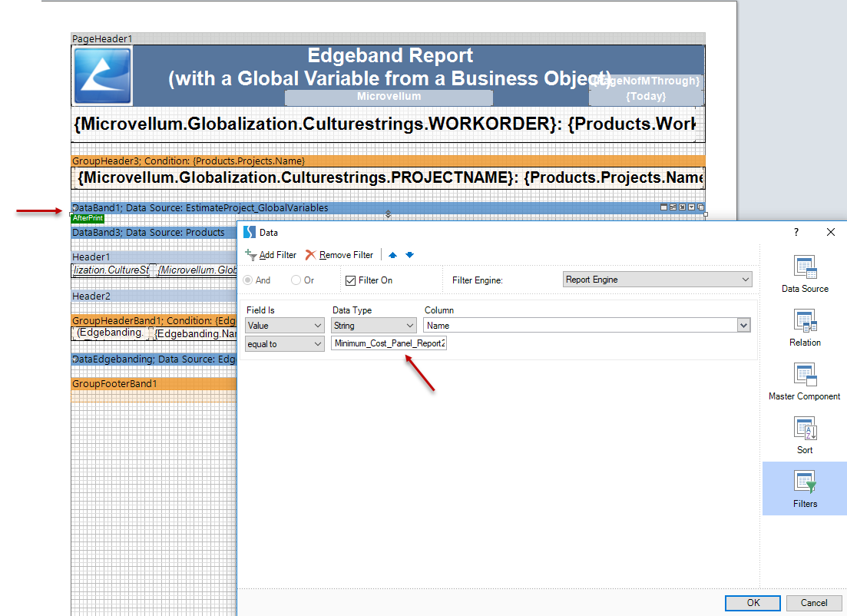Switch to the Data Source tab
Viewport: 847px width, 616px height.
coord(805,274)
